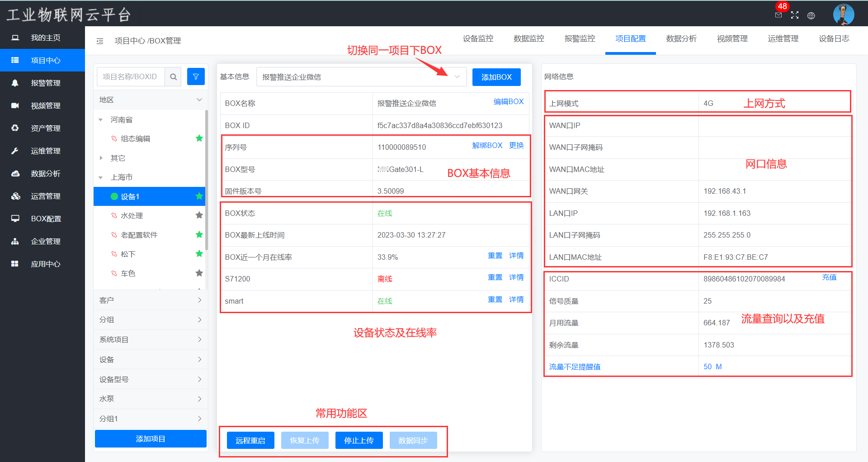Unfavorite the 组态编辑 green star
The image size is (868, 462).
(199, 138)
